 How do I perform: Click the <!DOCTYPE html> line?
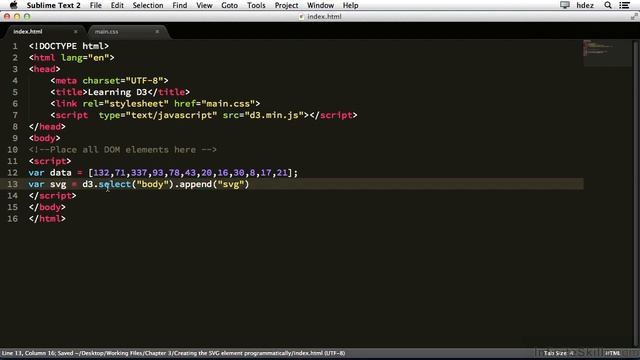(x=69, y=46)
